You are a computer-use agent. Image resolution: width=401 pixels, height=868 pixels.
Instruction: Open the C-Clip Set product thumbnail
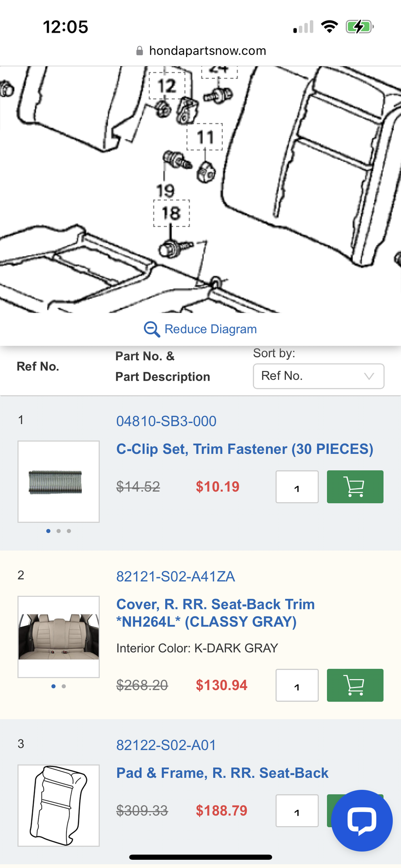point(58,481)
